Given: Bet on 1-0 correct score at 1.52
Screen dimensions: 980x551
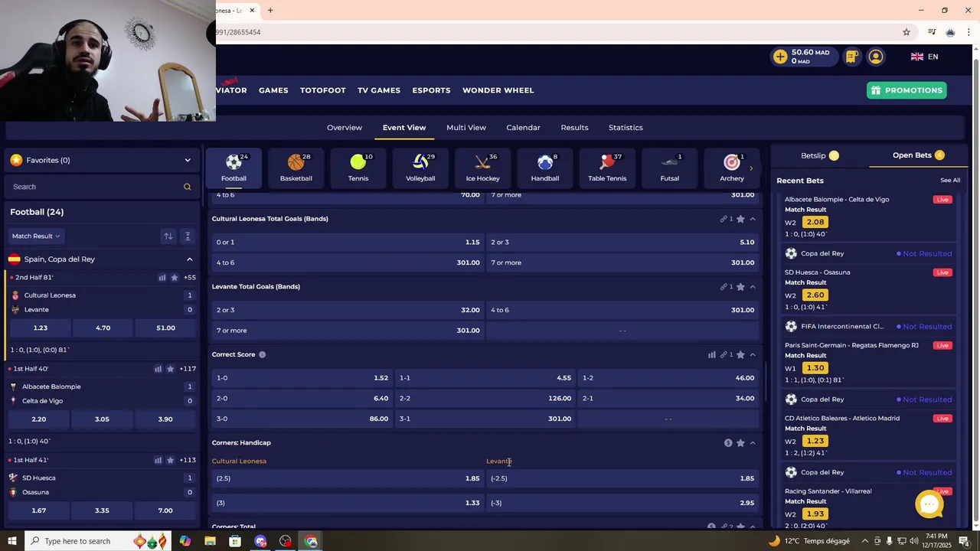Looking at the screenshot, I should [x=302, y=378].
